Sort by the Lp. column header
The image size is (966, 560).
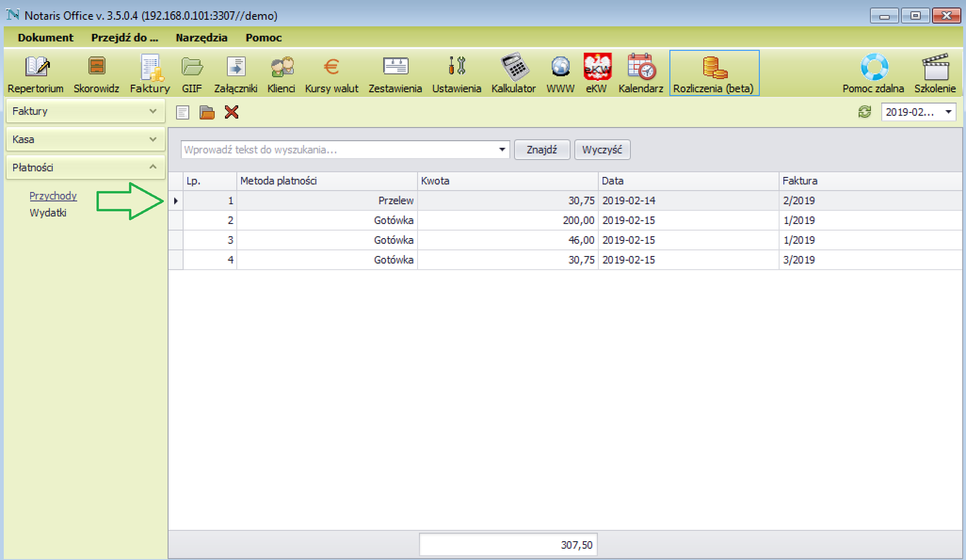[x=209, y=181]
